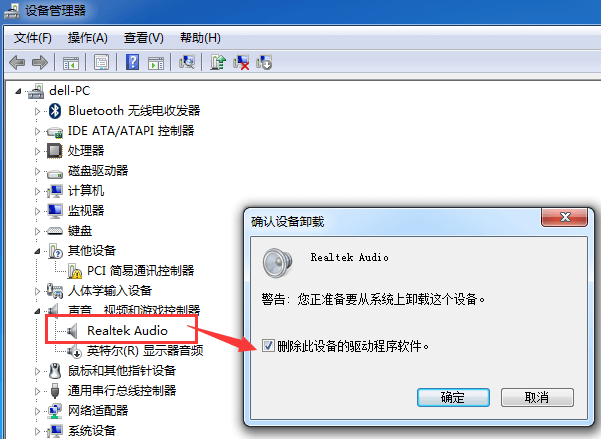The height and width of the screenshot is (439, 601).
Task: Click the Back arrow toolbar icon
Action: click(17, 62)
